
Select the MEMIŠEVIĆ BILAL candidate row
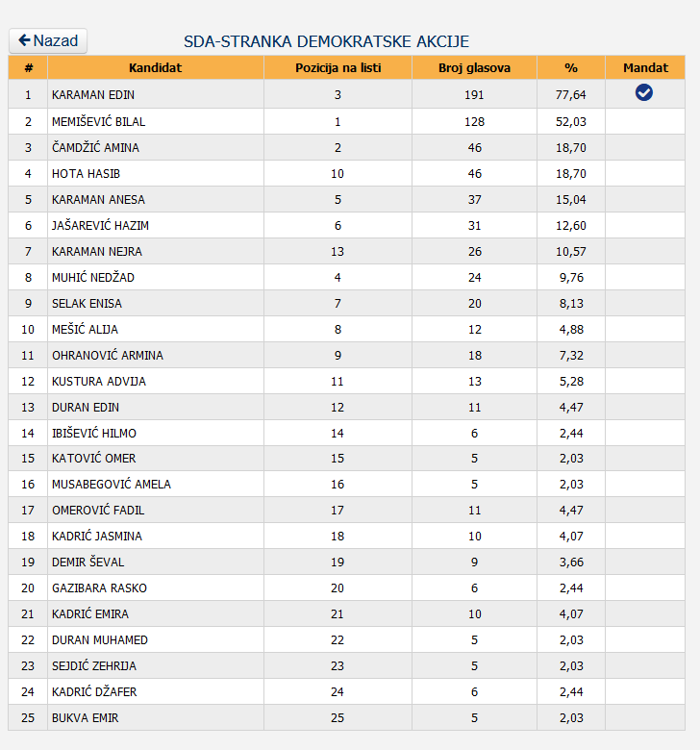click(x=346, y=121)
